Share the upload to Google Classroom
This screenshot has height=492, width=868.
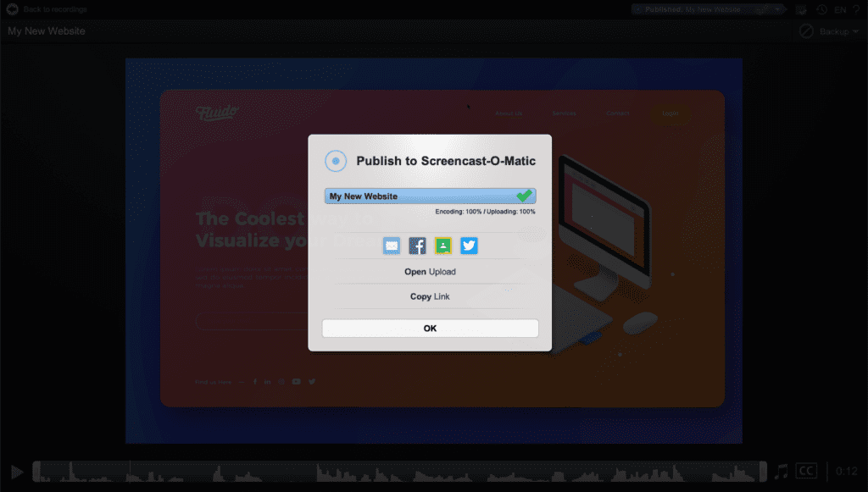tap(442, 246)
